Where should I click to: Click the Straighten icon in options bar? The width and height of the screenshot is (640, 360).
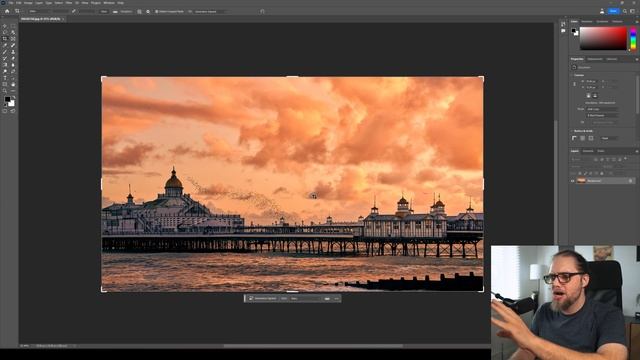pos(115,11)
